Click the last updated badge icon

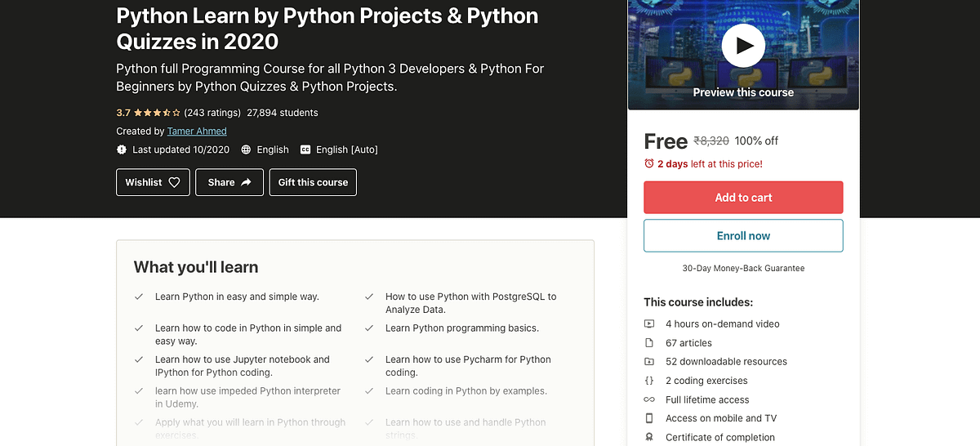122,149
